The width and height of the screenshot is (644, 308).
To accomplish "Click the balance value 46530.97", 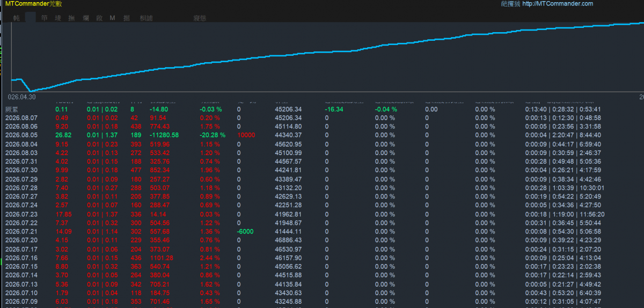I will click(288, 250).
